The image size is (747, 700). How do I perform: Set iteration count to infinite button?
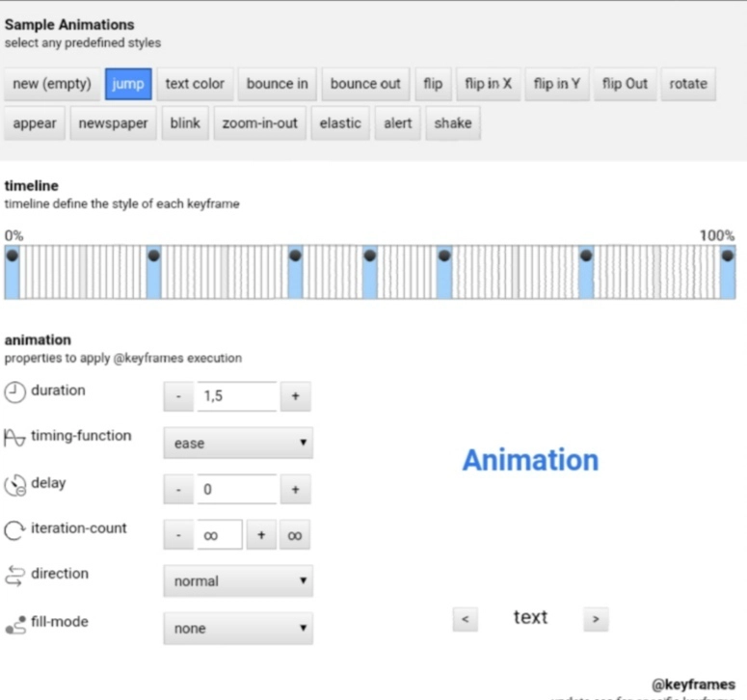pos(295,535)
